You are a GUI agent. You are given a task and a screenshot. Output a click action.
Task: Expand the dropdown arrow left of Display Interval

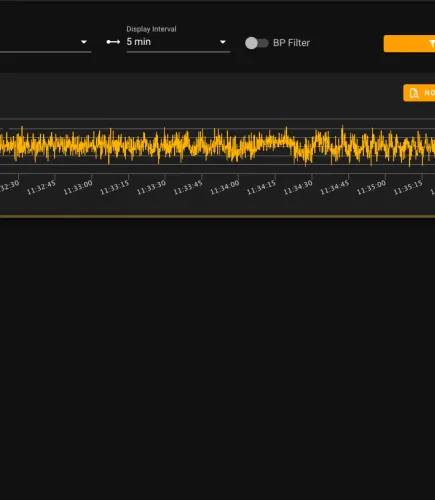84,42
